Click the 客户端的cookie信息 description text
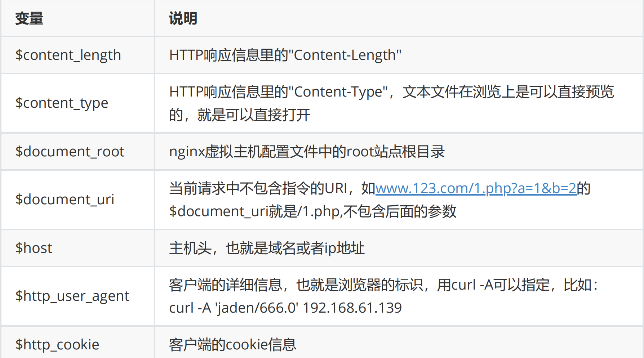Viewport: 644px width, 358px height. pyautogui.click(x=232, y=345)
